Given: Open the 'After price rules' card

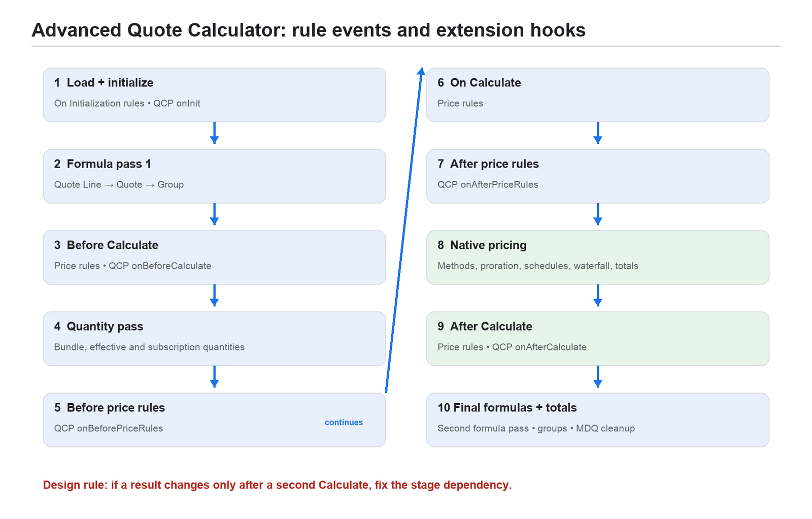Looking at the screenshot, I should point(598,176).
